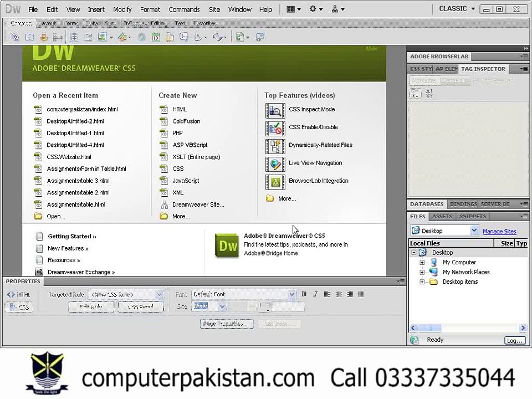Open the Site menu
The image size is (532, 399).
point(214,9)
